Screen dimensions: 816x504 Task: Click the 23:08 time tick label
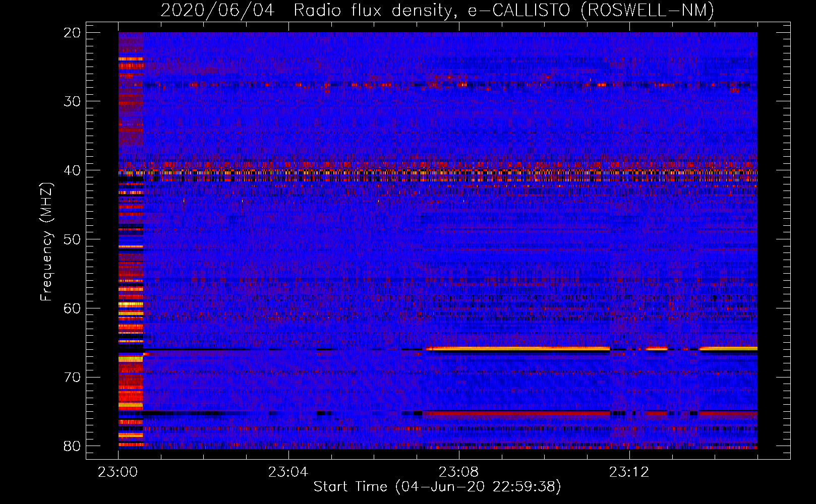tap(458, 472)
